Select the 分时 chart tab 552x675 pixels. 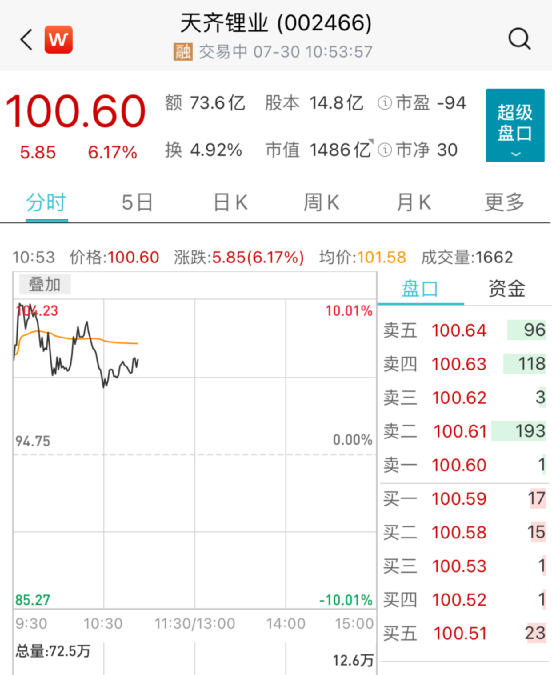click(x=46, y=202)
